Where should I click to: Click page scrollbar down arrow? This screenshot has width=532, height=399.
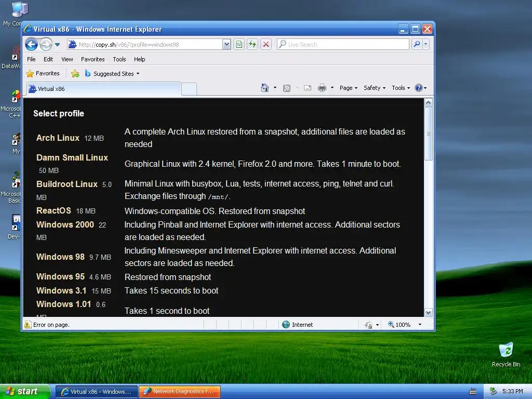429,312
